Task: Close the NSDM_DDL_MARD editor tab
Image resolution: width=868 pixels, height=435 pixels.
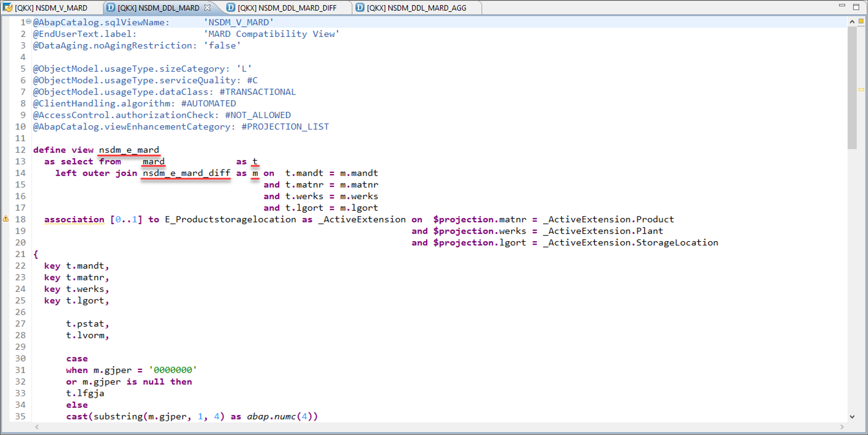Action: coord(208,7)
